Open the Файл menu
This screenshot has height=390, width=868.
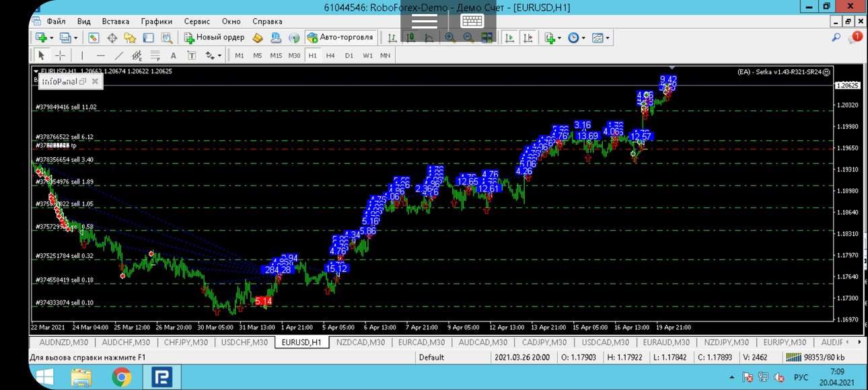click(57, 21)
